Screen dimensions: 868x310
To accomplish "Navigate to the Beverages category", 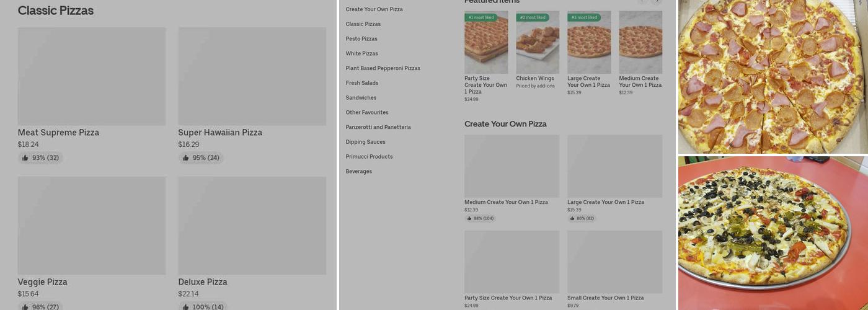I will [359, 172].
